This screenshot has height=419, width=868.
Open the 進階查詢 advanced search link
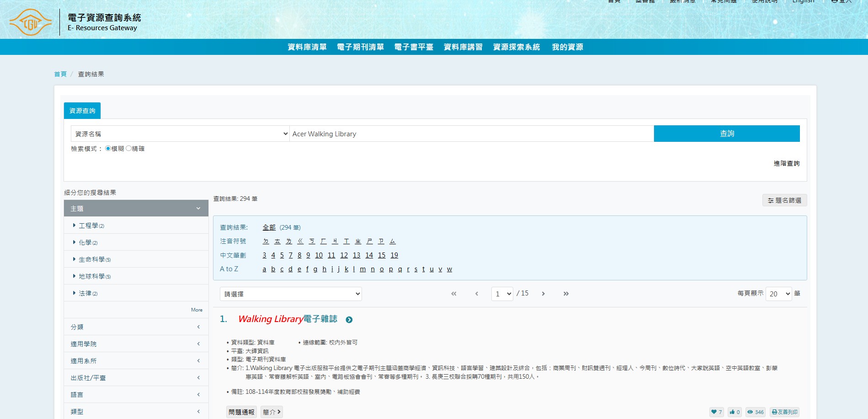pyautogui.click(x=786, y=163)
